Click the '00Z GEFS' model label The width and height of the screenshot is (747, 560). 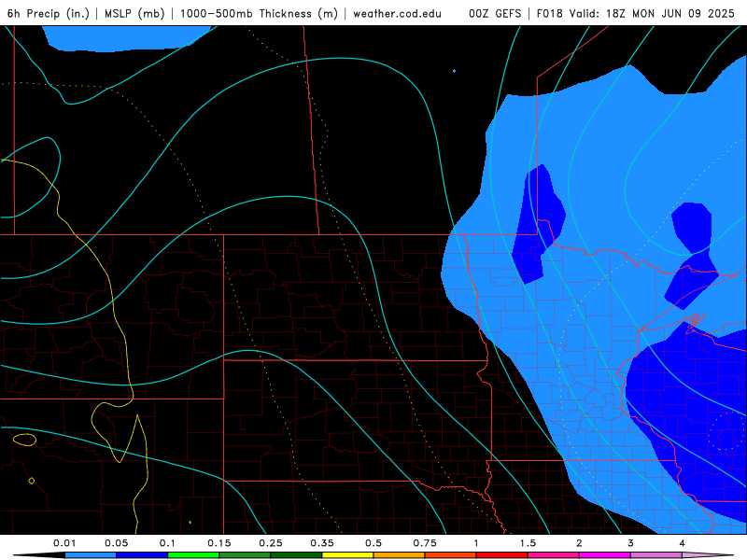[495, 13]
